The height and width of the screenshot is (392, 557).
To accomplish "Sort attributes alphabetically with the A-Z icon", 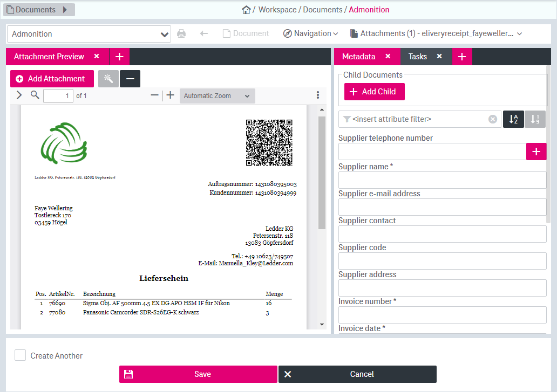I will click(513, 119).
